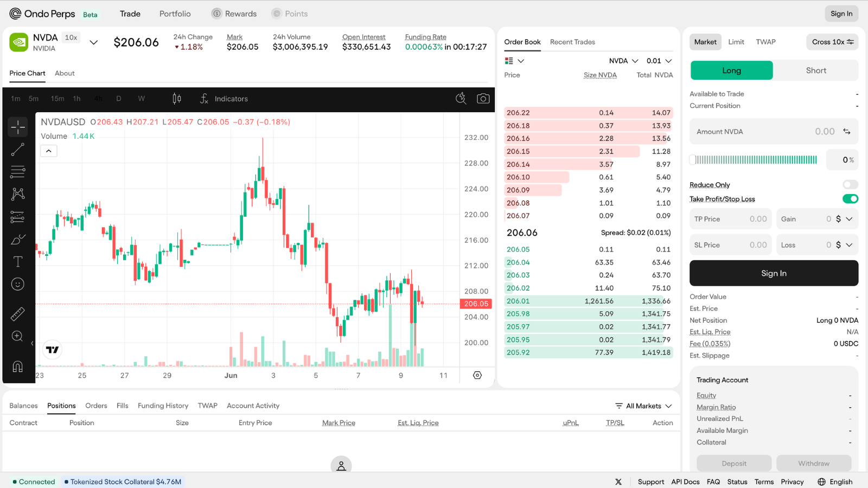The height and width of the screenshot is (488, 868).
Task: Open the candlestick chart type selector
Action: (x=177, y=99)
